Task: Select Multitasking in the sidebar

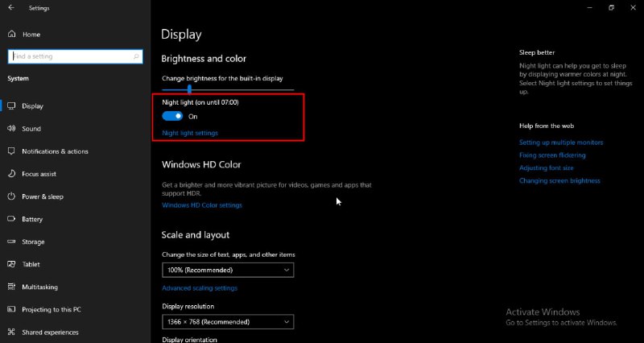Action: pos(39,287)
